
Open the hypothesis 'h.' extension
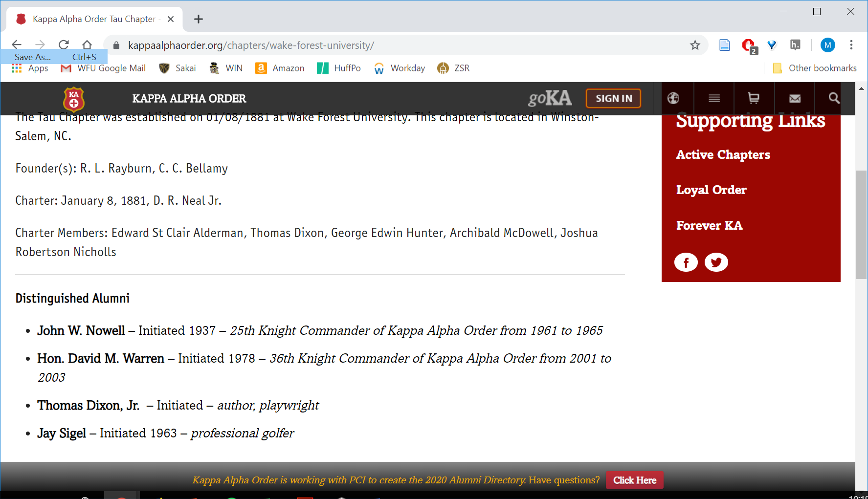point(795,45)
